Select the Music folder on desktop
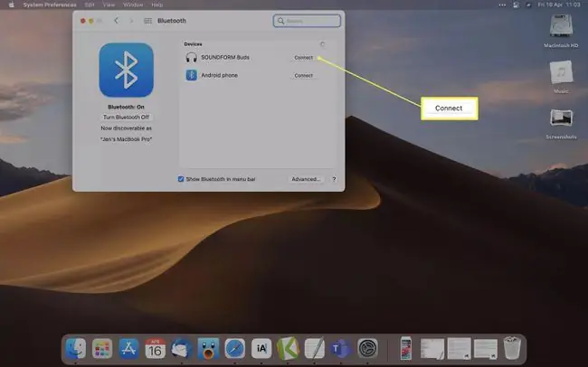 coord(561,72)
